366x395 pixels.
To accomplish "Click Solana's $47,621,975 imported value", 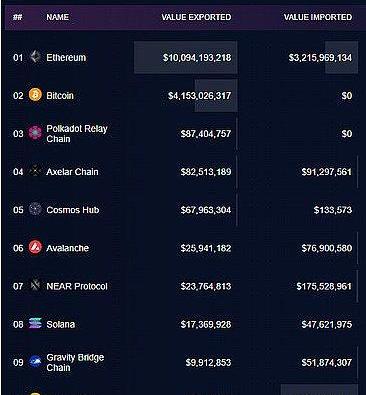I will coord(327,324).
